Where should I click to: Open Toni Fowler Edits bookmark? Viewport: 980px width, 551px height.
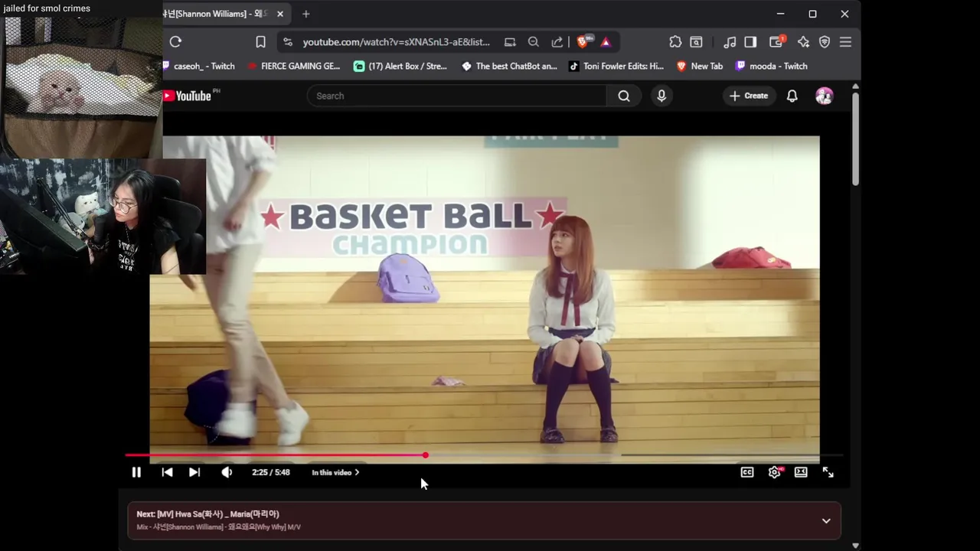point(616,67)
